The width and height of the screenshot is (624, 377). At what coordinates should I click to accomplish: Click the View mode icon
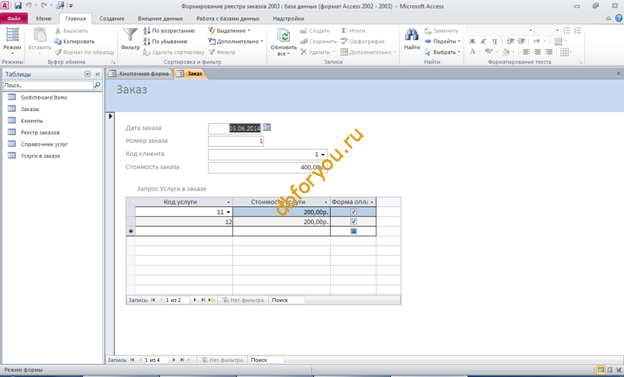(12, 35)
